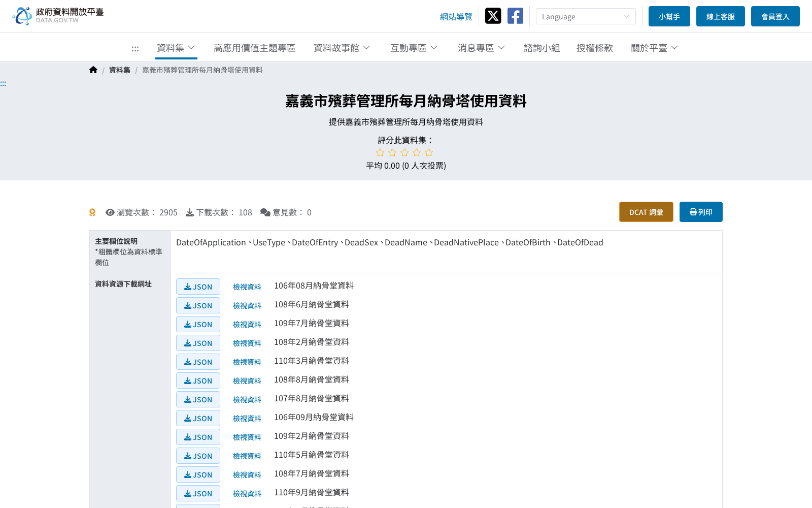Open the Language dropdown
Image resolution: width=812 pixels, height=508 pixels.
(586, 16)
